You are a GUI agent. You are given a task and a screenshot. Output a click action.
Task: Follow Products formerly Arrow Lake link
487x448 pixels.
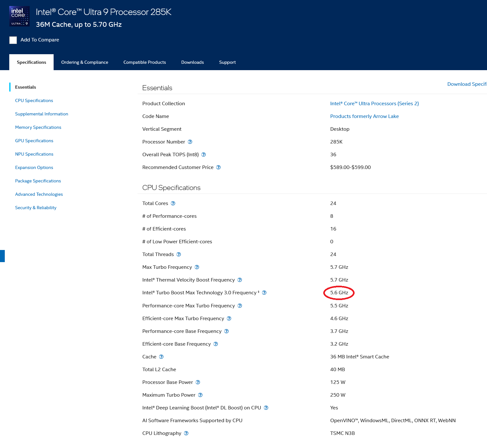tap(364, 116)
